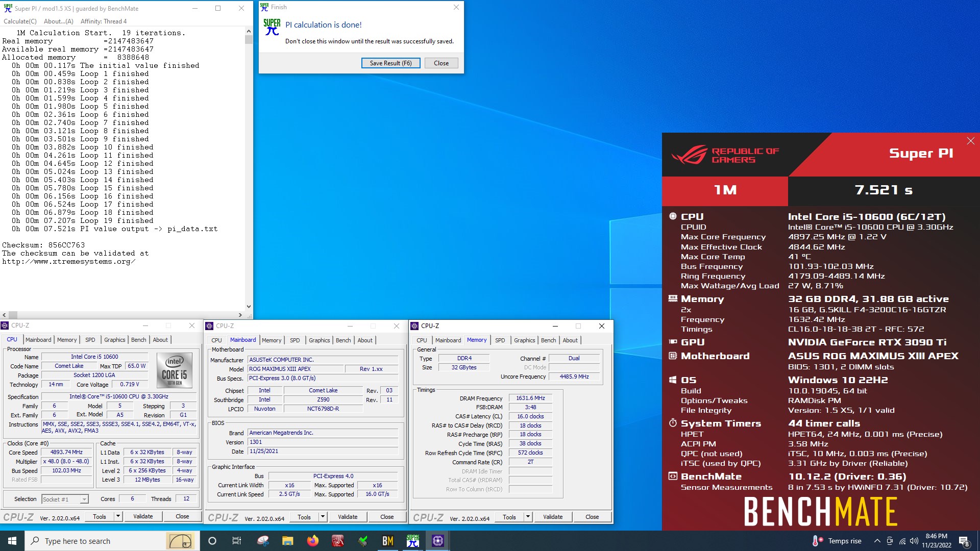Open the notification center with 8 notifications
This screenshot has width=980, height=551.
click(964, 541)
